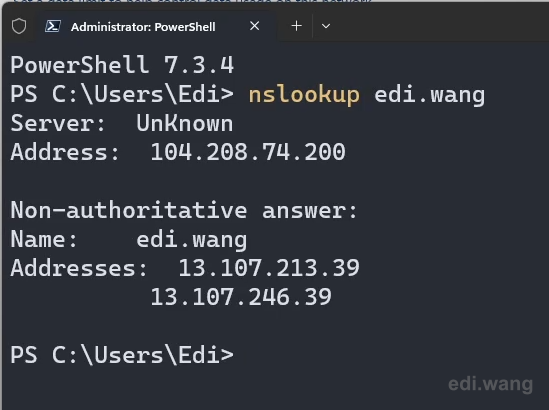The height and width of the screenshot is (410, 549).
Task: Click the PowerShell 7.3.4 version line
Action: click(122, 65)
